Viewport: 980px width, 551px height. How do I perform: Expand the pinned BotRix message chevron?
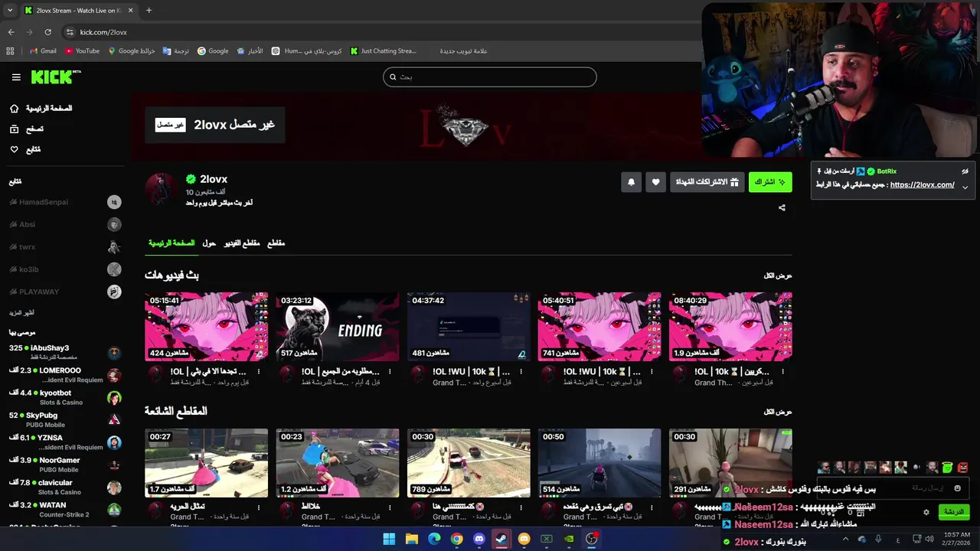click(x=965, y=187)
